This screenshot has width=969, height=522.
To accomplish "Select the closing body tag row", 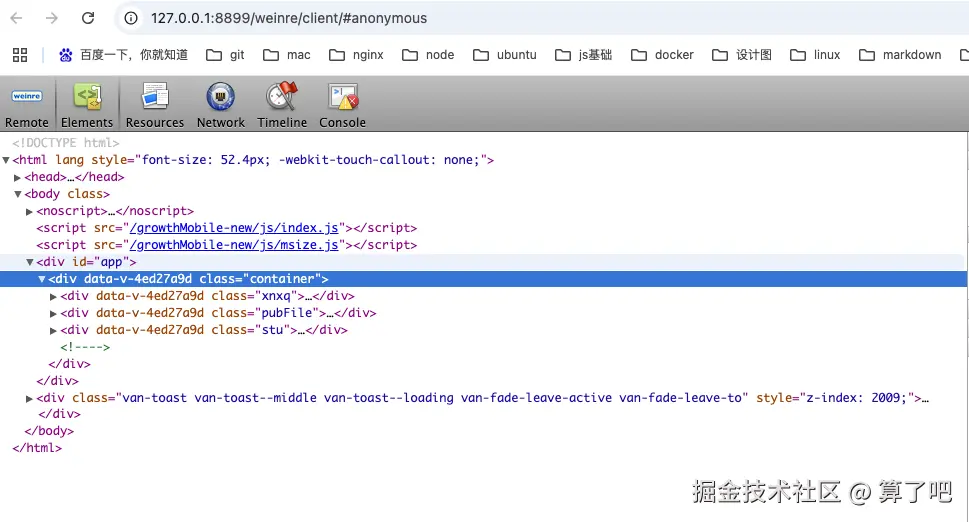I will [49, 431].
